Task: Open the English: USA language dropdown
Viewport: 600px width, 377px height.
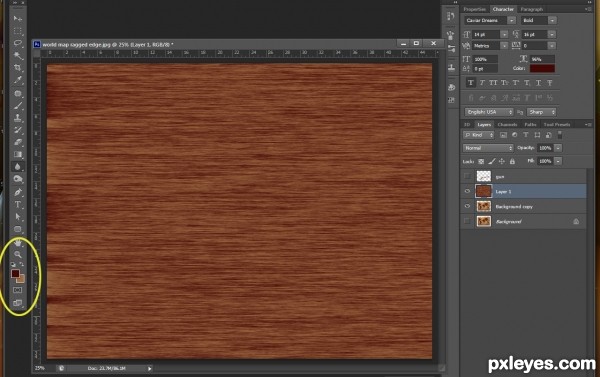Action: (489, 112)
